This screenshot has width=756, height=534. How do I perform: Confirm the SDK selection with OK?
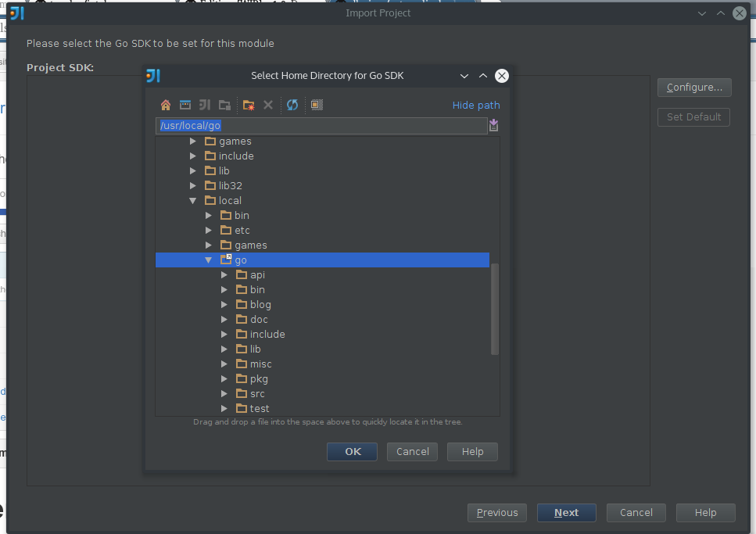point(351,451)
